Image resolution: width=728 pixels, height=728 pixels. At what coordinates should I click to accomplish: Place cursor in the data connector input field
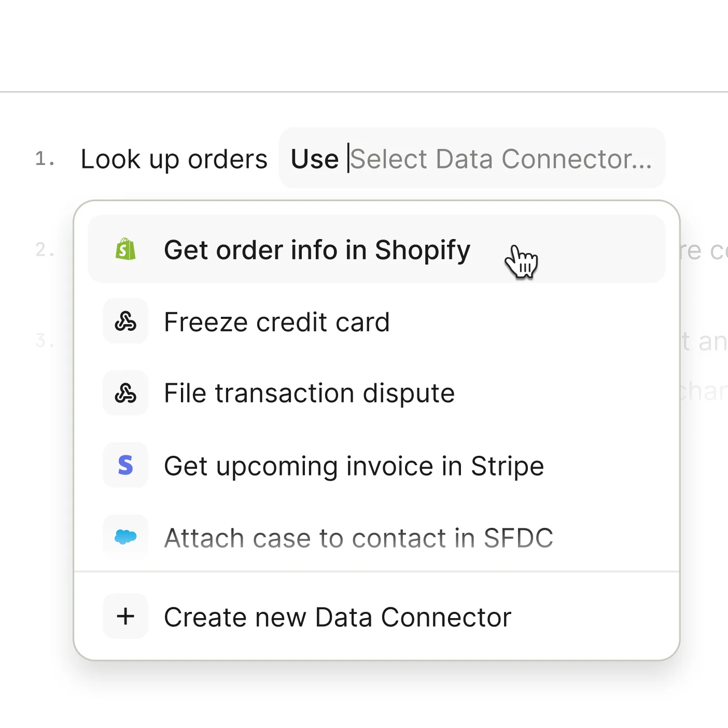498,158
